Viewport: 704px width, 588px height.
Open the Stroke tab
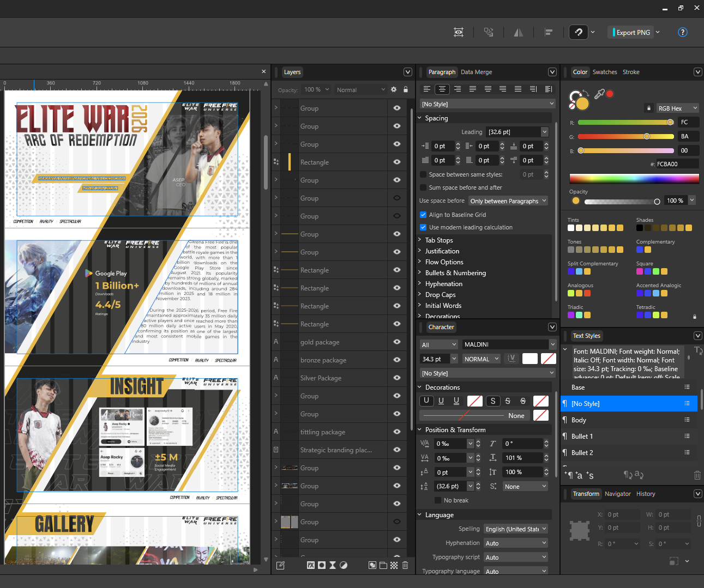(631, 72)
